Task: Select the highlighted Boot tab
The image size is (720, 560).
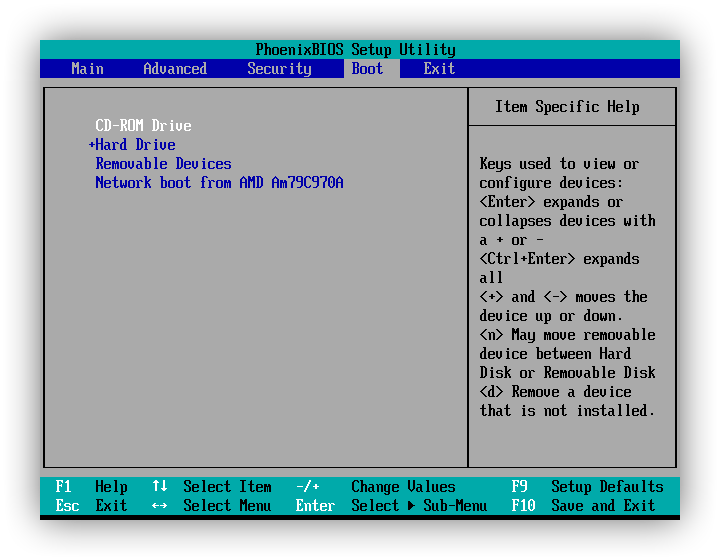Action: pyautogui.click(x=367, y=69)
